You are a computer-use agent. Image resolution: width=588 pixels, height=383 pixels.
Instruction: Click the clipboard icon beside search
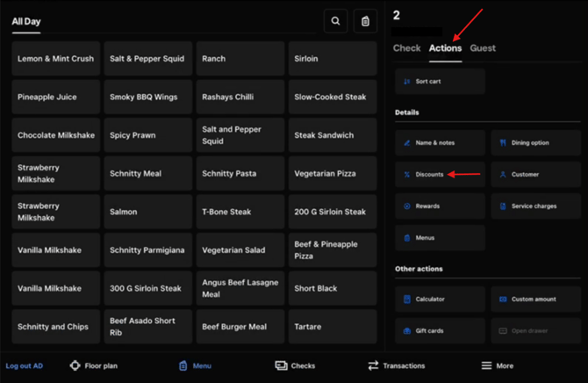click(x=366, y=22)
